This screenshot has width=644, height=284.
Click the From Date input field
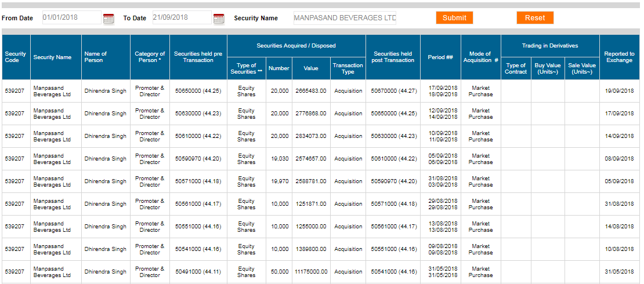[71, 17]
